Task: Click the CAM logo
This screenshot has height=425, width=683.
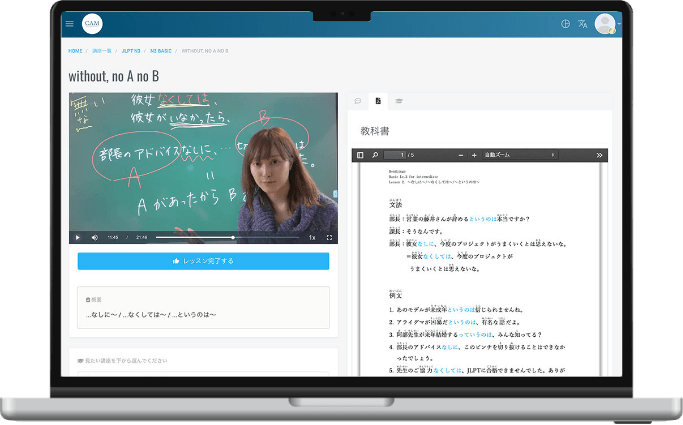Action: [92, 24]
